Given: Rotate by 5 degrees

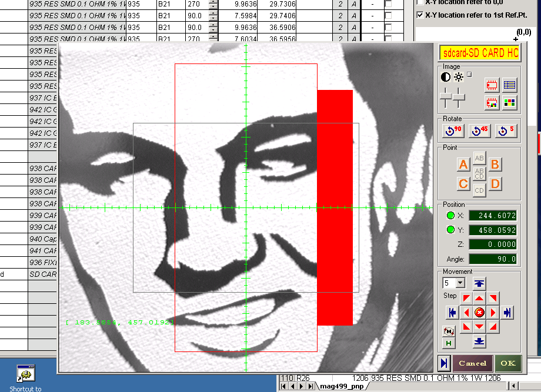Looking at the screenshot, I should click(x=506, y=131).
